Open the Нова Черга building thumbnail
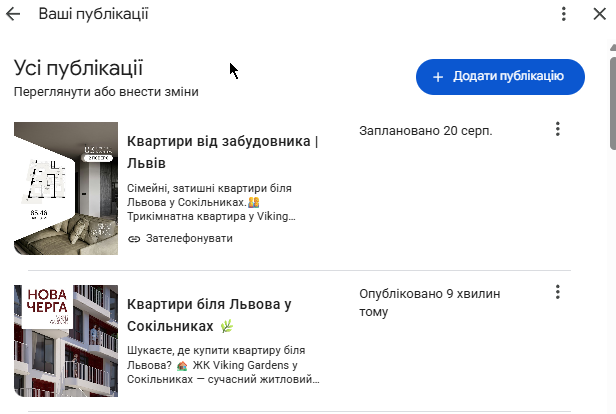This screenshot has width=616, height=414. [66, 341]
